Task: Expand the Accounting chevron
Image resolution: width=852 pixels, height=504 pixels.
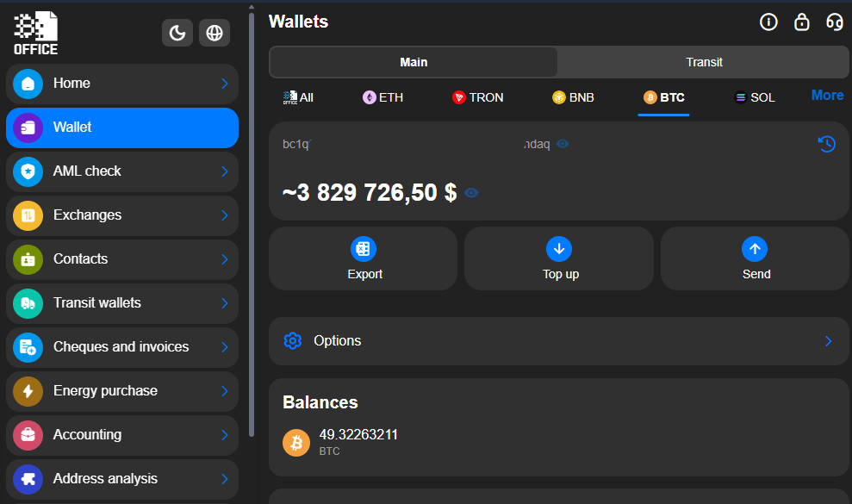Action: coord(224,435)
